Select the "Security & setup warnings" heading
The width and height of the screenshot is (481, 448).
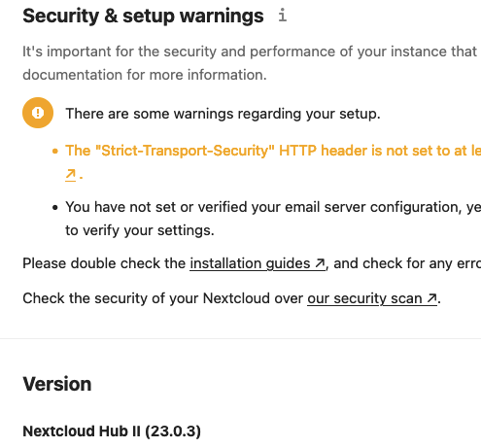click(x=143, y=16)
